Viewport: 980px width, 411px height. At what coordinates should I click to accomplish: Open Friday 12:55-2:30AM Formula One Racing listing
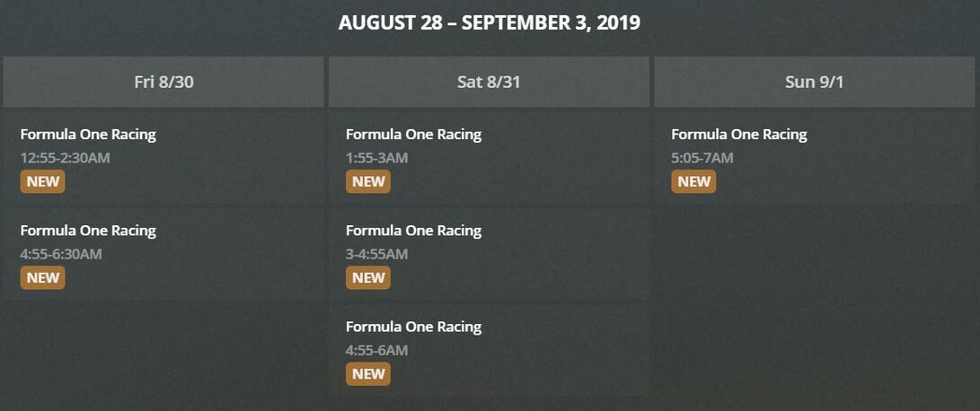point(88,135)
